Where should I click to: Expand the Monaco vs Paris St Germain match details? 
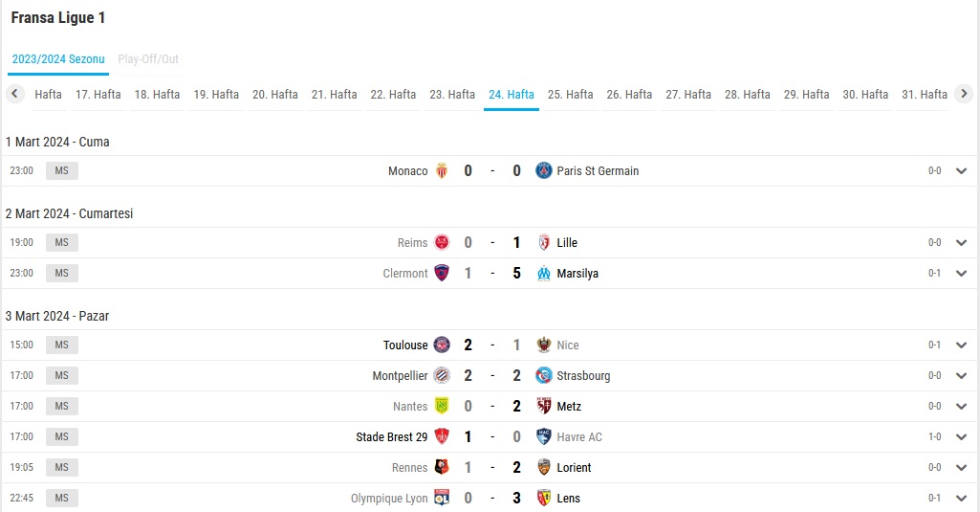[961, 171]
